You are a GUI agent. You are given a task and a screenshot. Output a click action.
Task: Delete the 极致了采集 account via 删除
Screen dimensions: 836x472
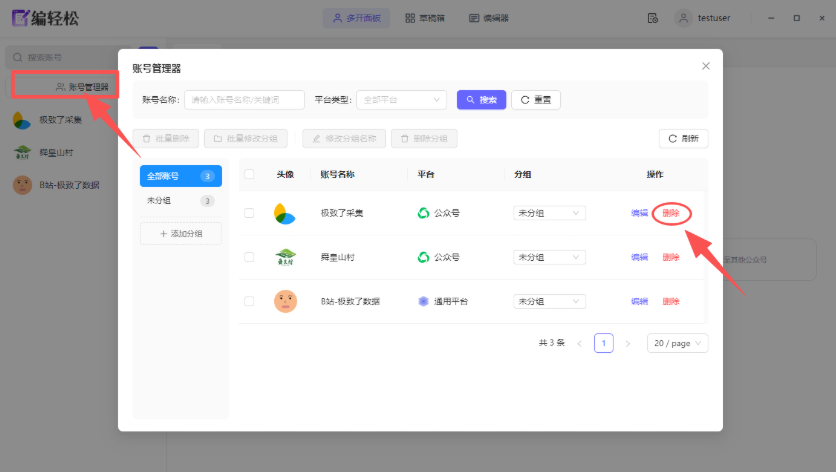[x=671, y=213]
